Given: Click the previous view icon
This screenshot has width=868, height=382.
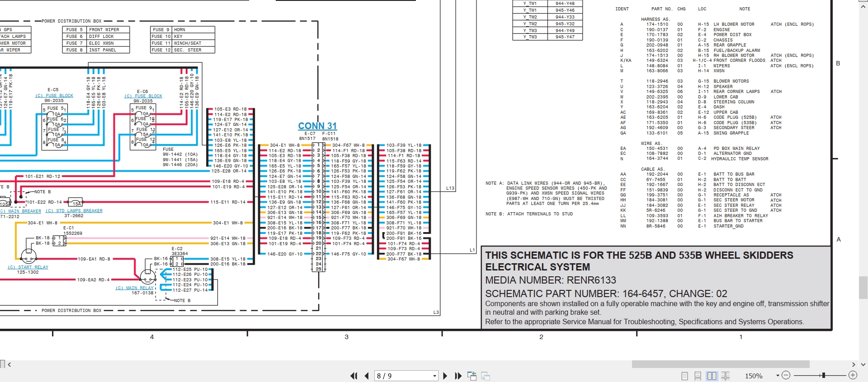Looking at the screenshot, I should click(x=472, y=376).
